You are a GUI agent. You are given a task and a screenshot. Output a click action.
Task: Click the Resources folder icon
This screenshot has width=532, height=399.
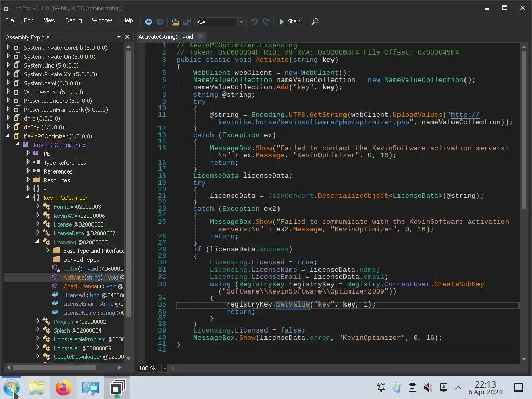(x=37, y=179)
